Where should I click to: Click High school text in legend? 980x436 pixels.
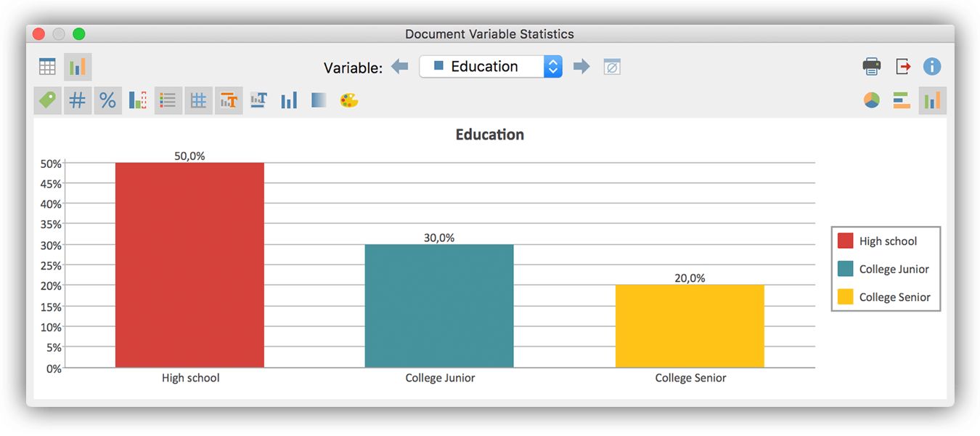point(888,241)
